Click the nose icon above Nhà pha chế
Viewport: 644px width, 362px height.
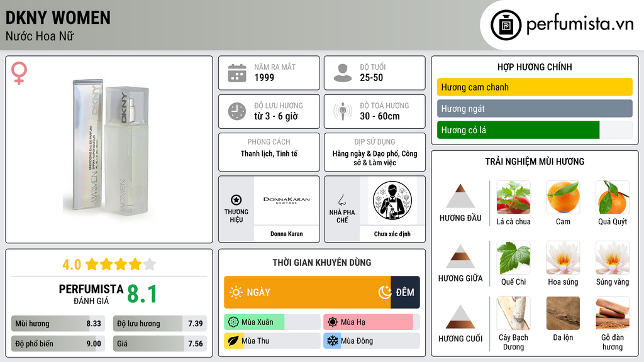tap(341, 200)
